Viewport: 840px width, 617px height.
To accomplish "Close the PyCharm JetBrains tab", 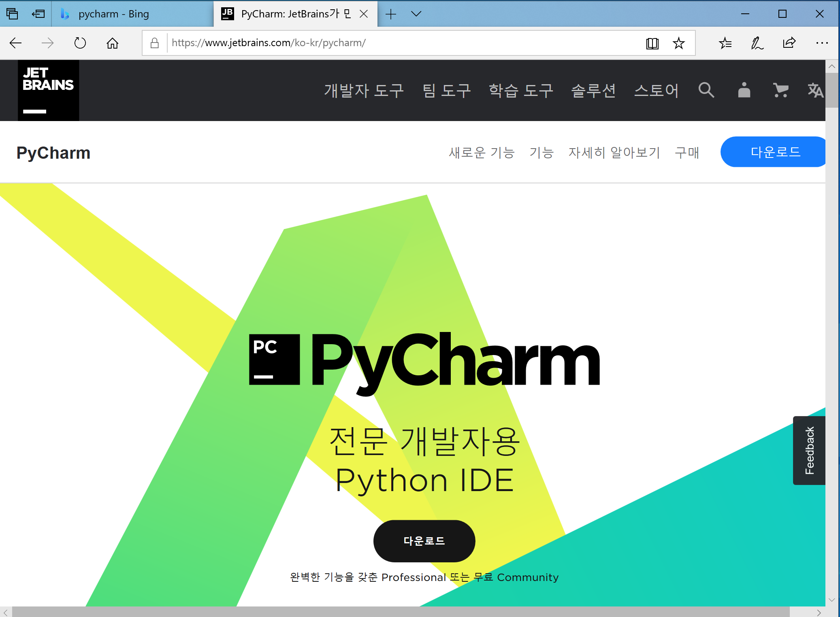I will tap(364, 14).
